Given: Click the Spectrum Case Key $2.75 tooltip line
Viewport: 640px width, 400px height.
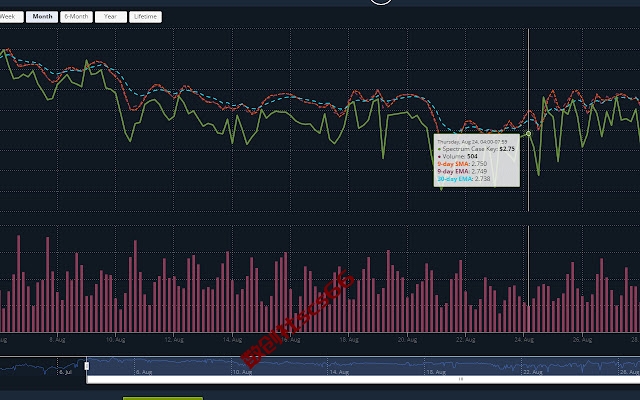Looking at the screenshot, I should tap(476, 149).
